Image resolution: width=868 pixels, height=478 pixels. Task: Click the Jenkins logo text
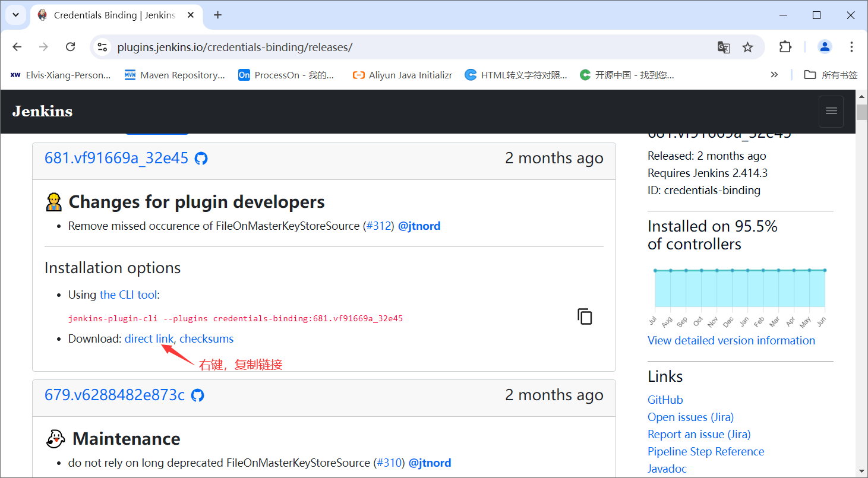(42, 111)
